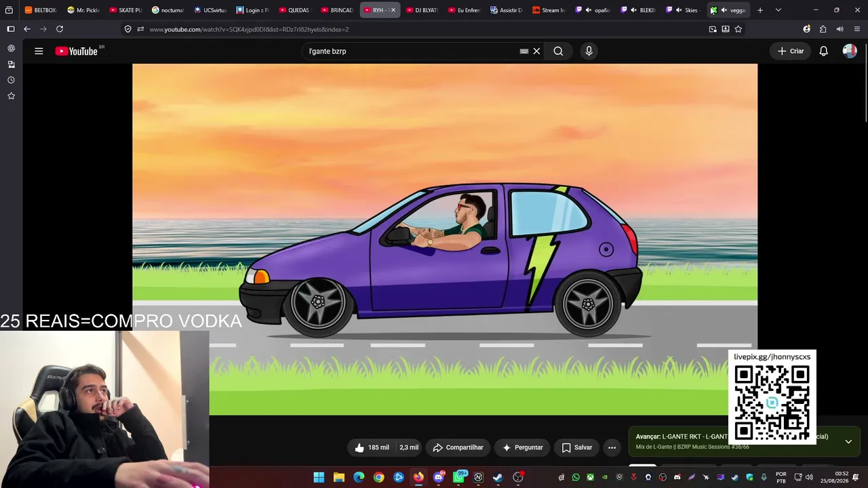The width and height of the screenshot is (868, 488).
Task: Open WhatsApp from the taskbar
Action: pos(458,477)
